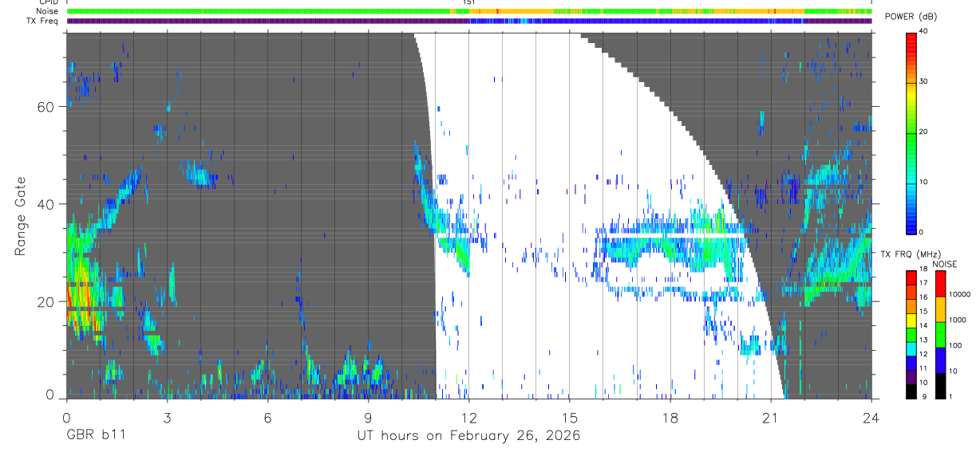Click the 30 label on the power colorbar
Screen dimensions: 980x452
923,81
